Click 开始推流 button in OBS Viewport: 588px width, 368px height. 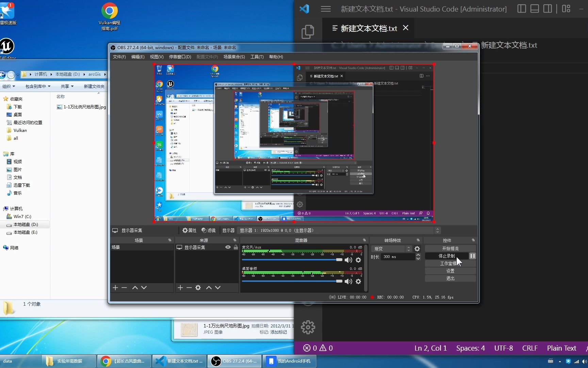[x=450, y=248]
